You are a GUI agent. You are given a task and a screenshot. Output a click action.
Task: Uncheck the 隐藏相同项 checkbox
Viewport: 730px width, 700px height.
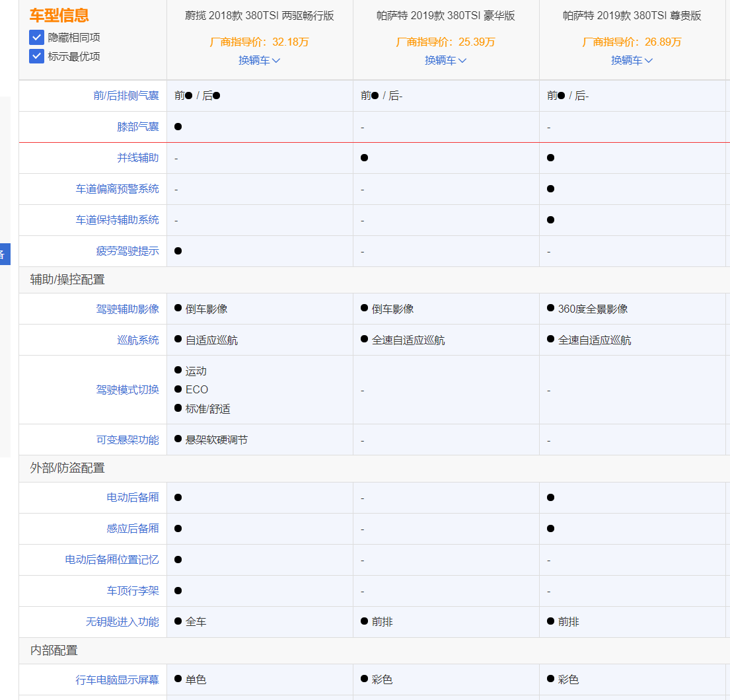point(37,37)
